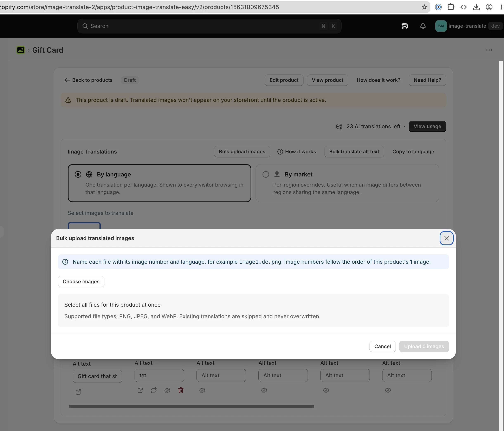Click the code brackets devtools icon
Screen dimensions: 504x431
tap(464, 7)
